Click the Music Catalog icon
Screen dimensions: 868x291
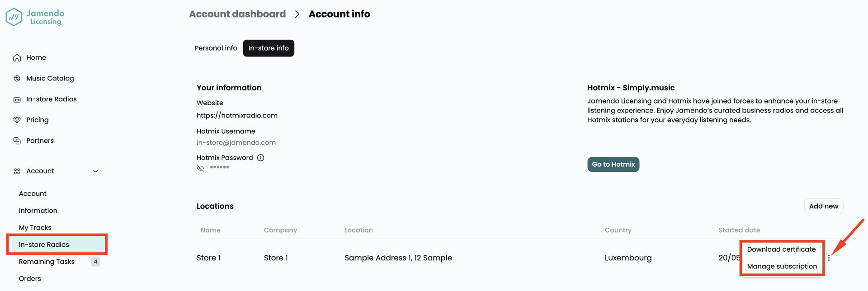point(17,79)
